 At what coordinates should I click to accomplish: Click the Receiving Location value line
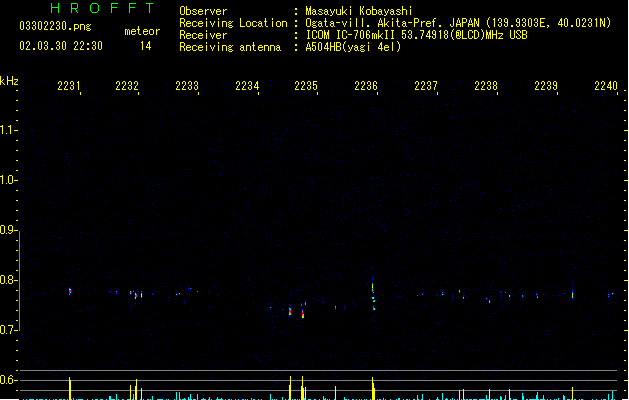pyautogui.click(x=458, y=23)
